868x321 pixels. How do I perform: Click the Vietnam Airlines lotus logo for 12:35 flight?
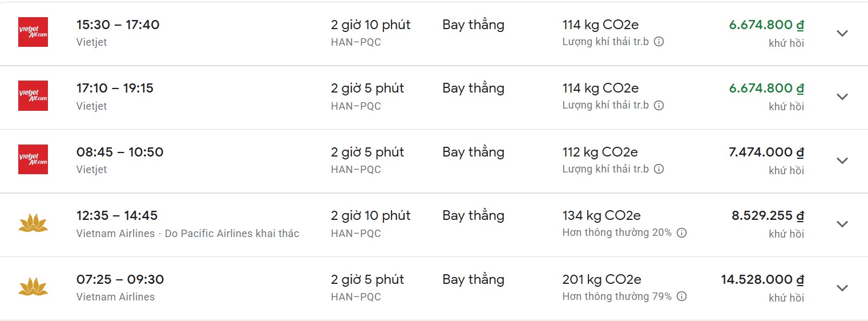click(33, 223)
